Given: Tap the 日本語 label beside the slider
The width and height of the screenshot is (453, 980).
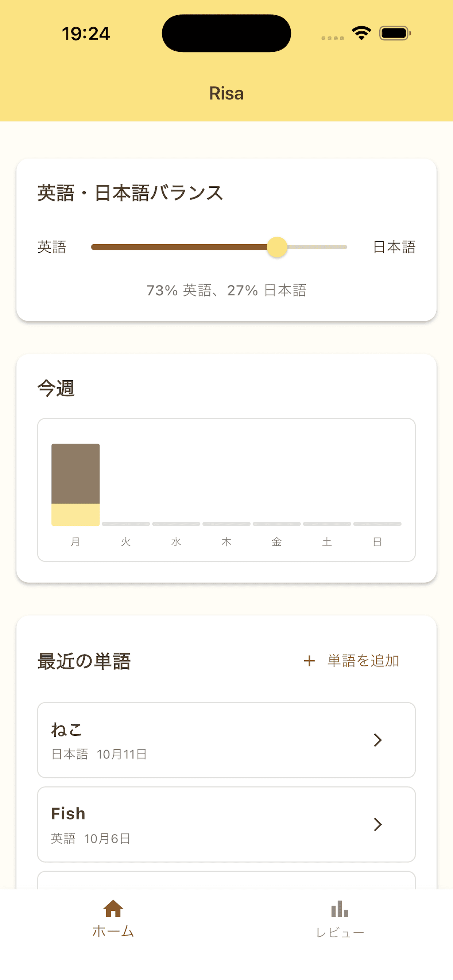Looking at the screenshot, I should point(394,247).
